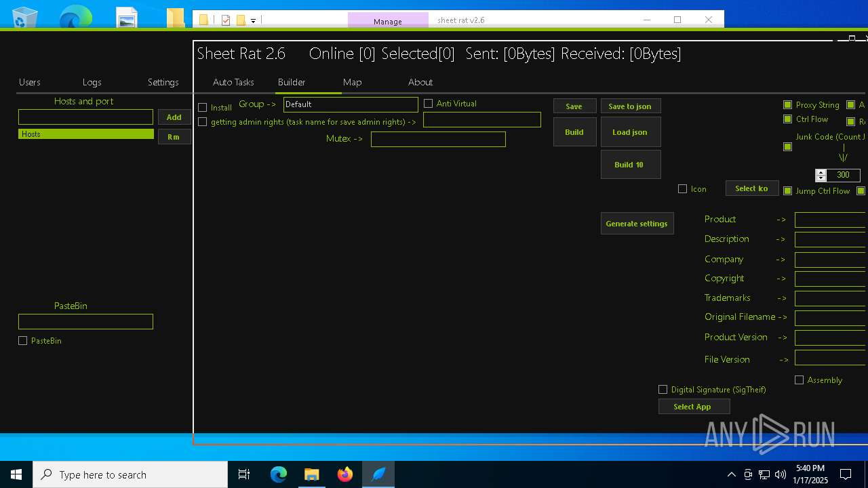
Task: Go to the Auto Tasks tab
Action: (233, 82)
